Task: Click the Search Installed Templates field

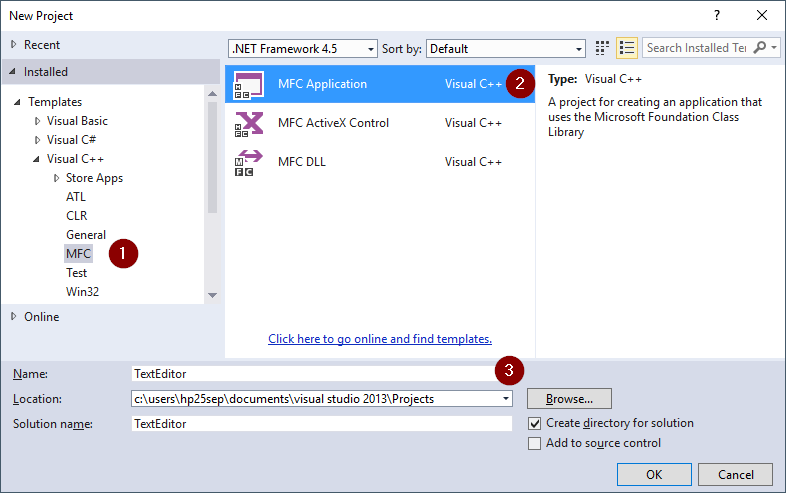Action: pos(697,48)
